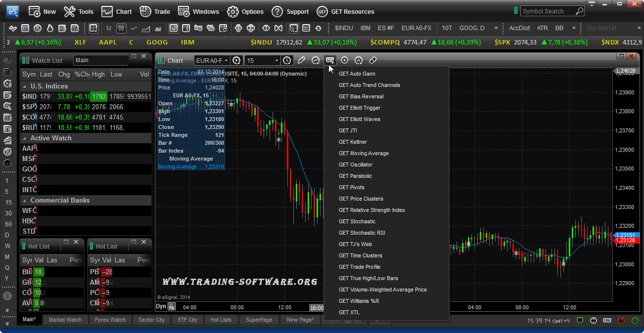Click the 60 minute interval button

tap(8, 224)
